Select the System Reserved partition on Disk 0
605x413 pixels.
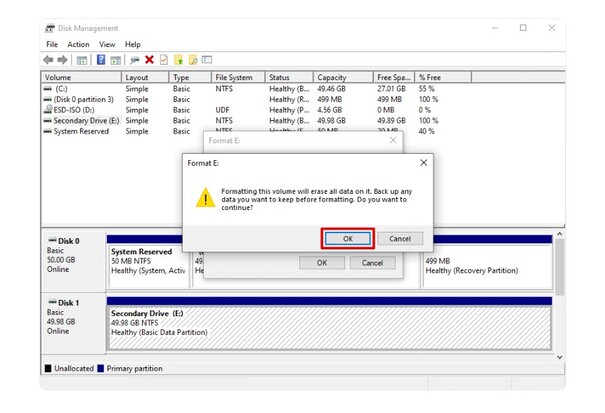click(147, 262)
